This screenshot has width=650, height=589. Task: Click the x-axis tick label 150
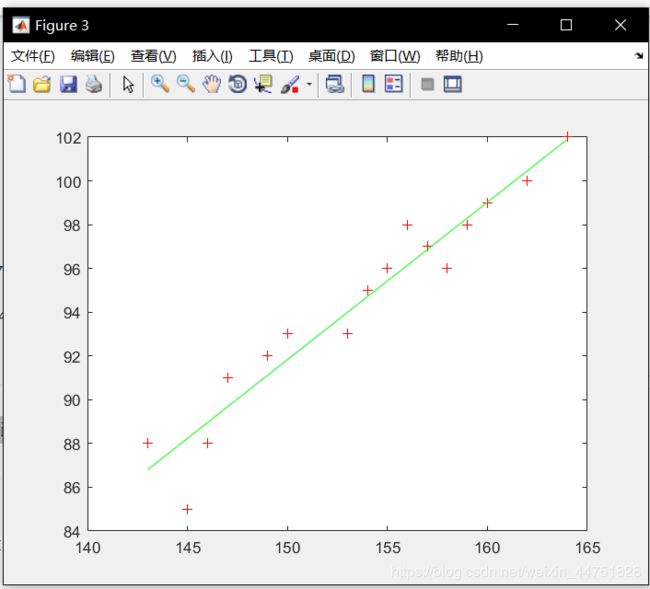point(288,548)
